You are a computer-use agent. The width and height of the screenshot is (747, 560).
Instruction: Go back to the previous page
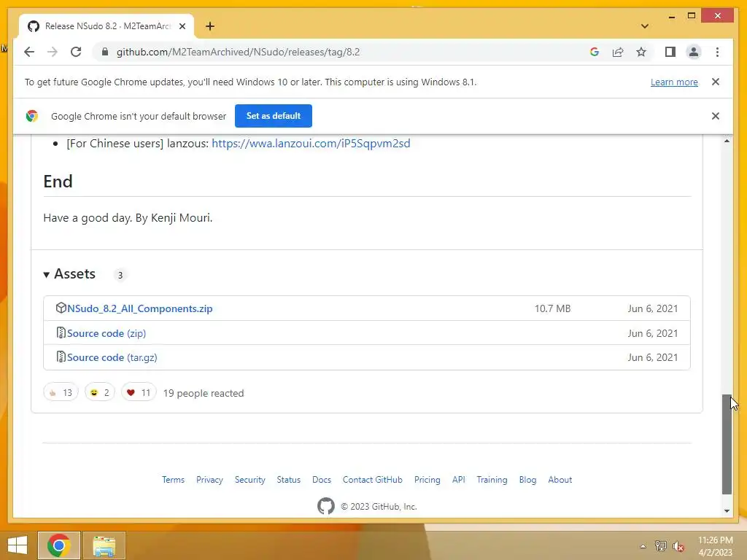point(29,52)
